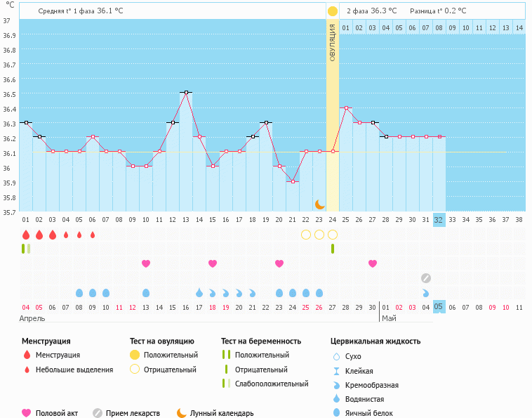Click the medication pill icon on cycle day 31
Image resolution: width=532 pixels, height=418 pixels.
[425, 278]
